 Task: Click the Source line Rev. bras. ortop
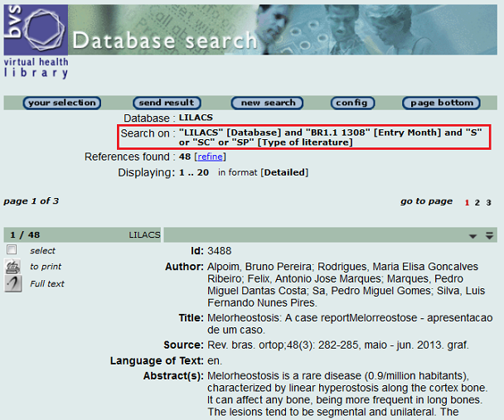pos(338,345)
